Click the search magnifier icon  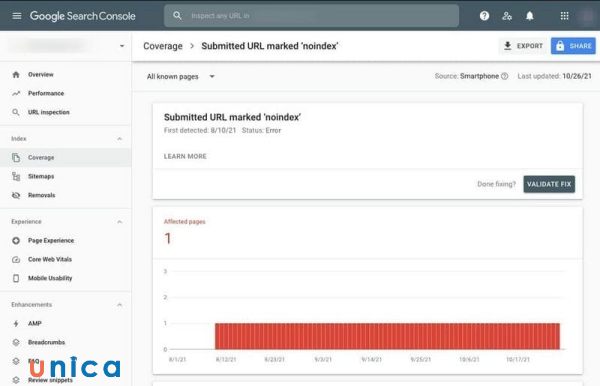pyautogui.click(x=177, y=16)
